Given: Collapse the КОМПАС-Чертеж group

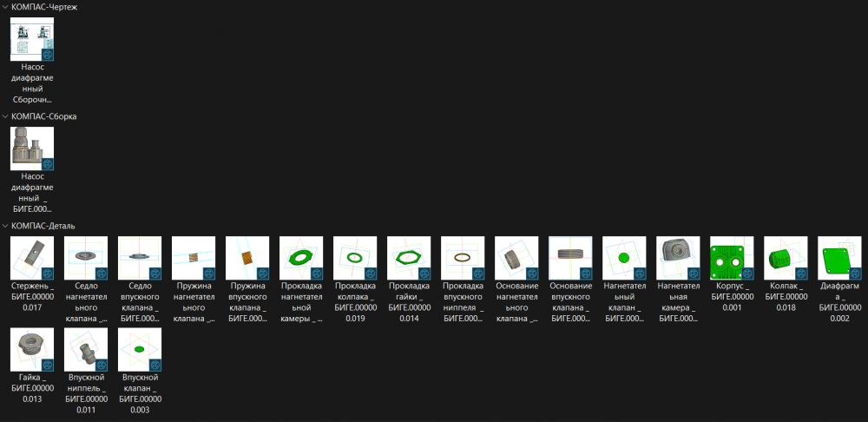Looking at the screenshot, I should [x=6, y=7].
